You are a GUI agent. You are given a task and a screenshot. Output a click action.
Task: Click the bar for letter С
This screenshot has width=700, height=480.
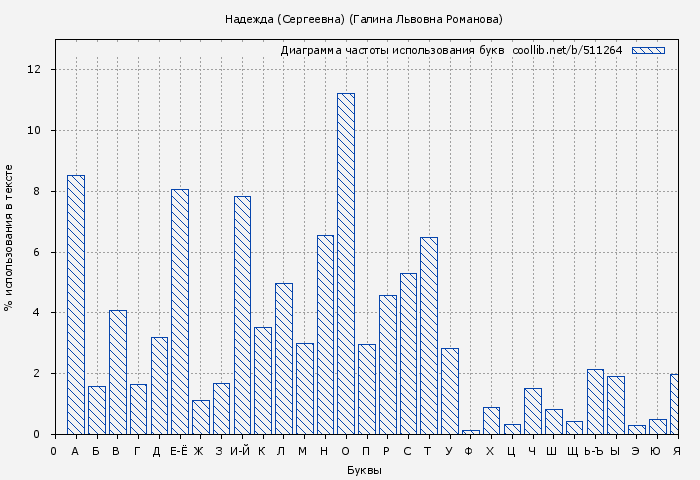pos(408,354)
